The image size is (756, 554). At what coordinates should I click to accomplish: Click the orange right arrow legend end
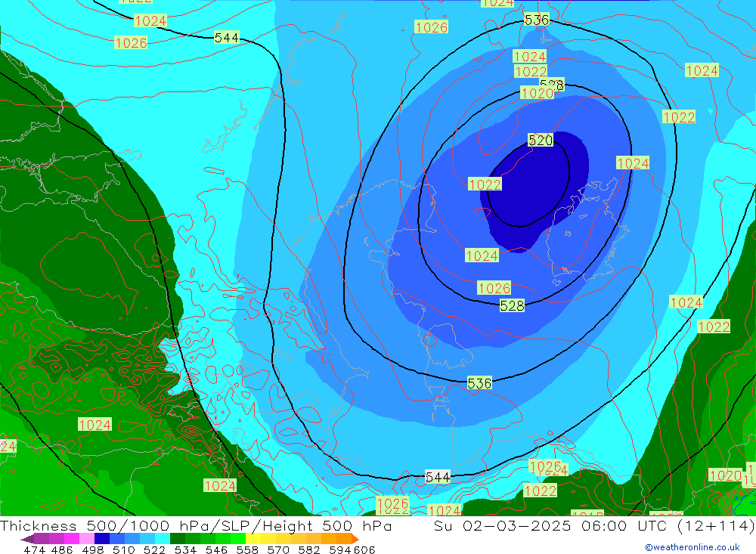355,539
